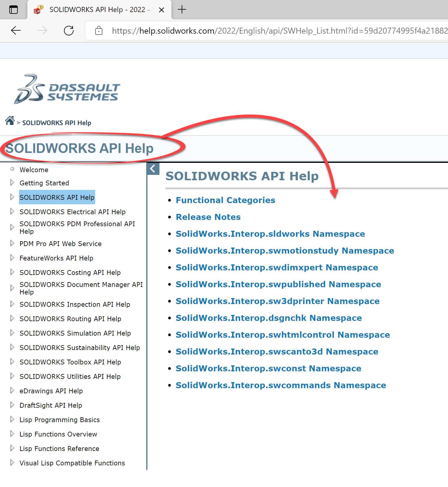Select the SOLIDWORKS API Help browser tab
This screenshot has width=448, height=487.
pyautogui.click(x=99, y=10)
